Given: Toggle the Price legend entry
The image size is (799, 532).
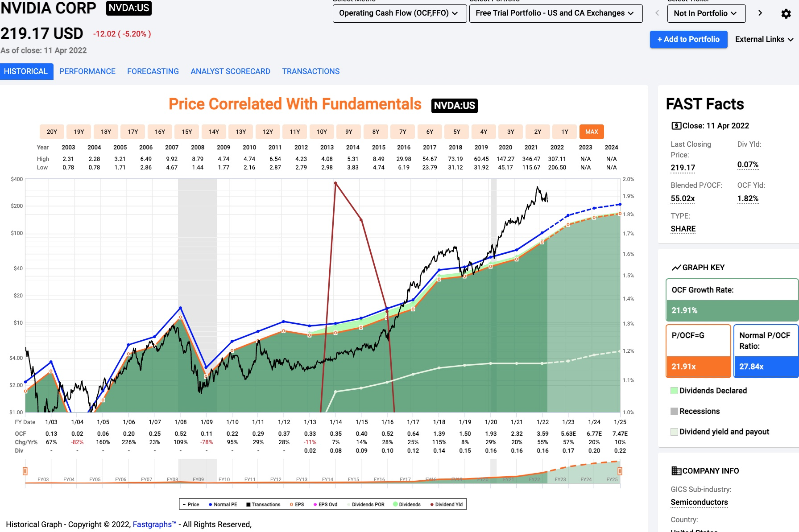Looking at the screenshot, I should click(x=190, y=504).
